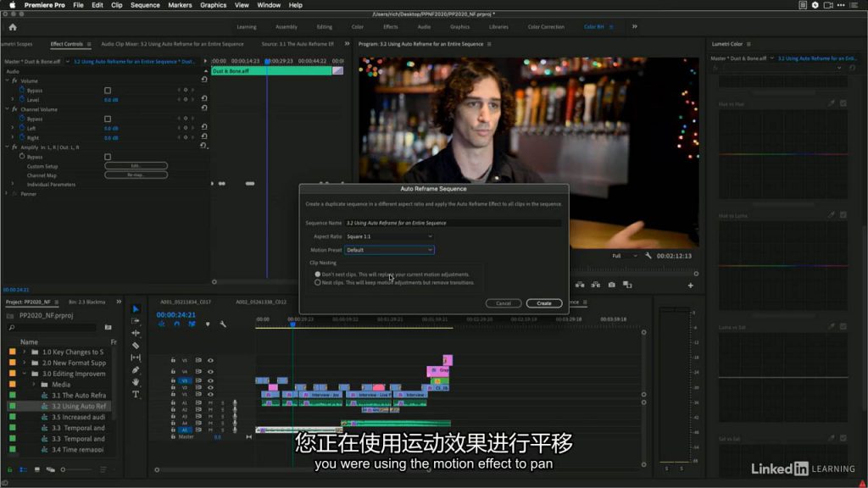Select the Type tool

tap(136, 394)
